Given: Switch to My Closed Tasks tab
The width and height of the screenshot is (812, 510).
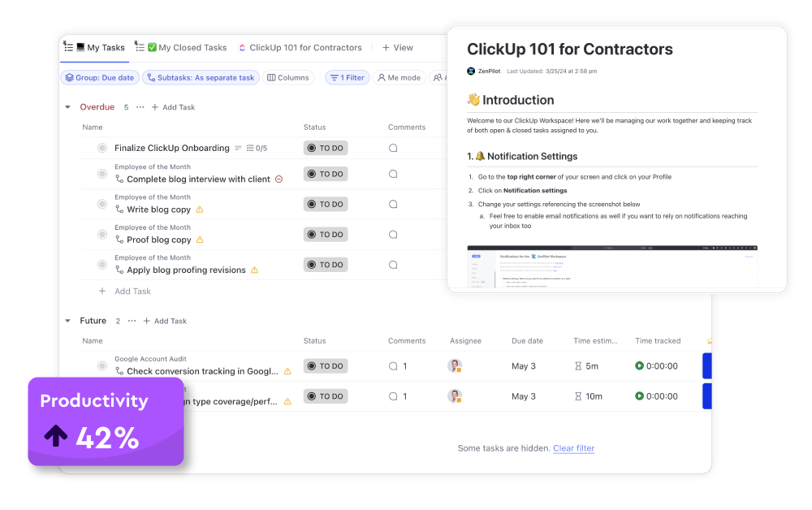Looking at the screenshot, I should coord(181,48).
